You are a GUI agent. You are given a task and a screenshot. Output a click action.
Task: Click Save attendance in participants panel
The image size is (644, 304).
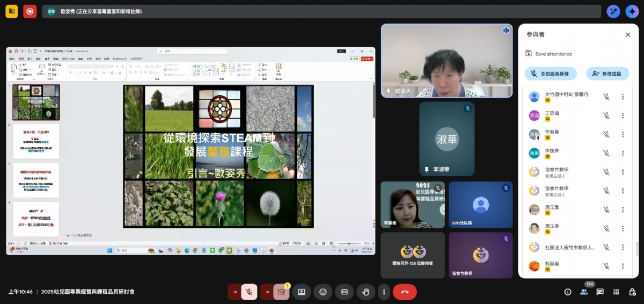pos(553,54)
